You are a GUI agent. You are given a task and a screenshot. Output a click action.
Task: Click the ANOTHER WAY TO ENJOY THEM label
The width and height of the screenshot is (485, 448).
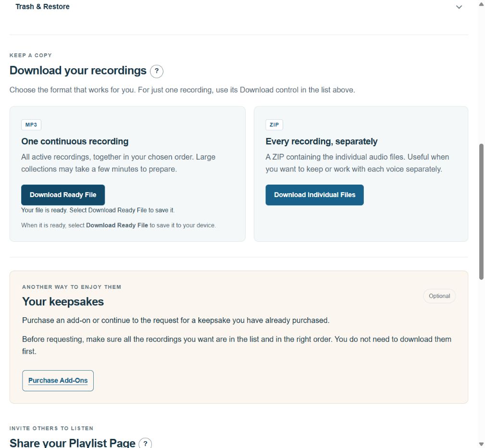[x=72, y=287]
